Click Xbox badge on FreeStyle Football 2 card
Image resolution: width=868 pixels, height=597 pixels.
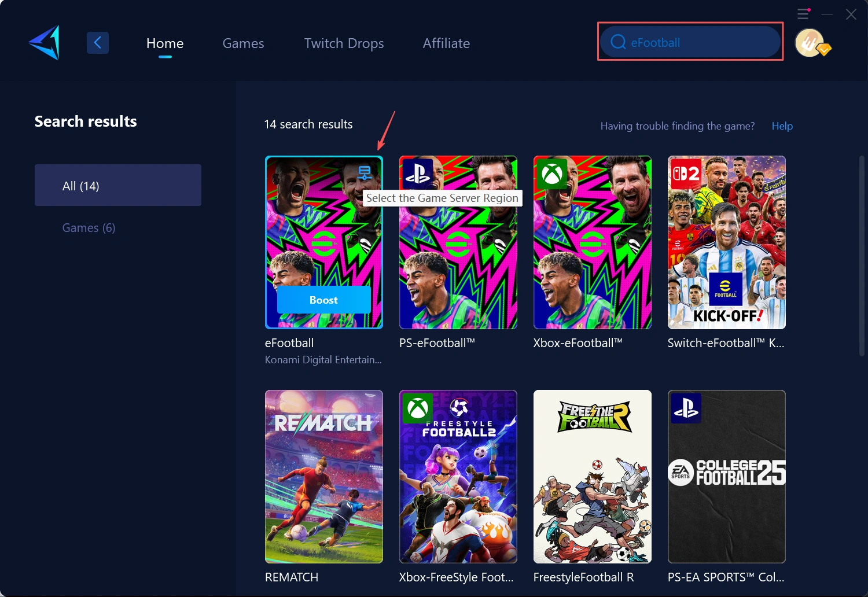tap(418, 408)
